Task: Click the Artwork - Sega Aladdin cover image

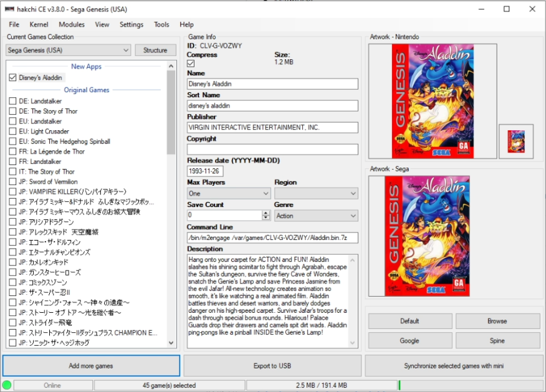Action: (x=427, y=236)
